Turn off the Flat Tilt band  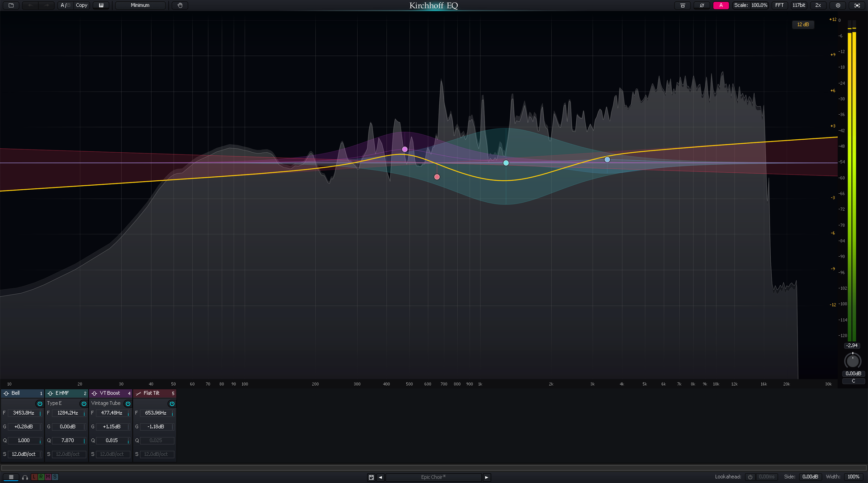[172, 404]
